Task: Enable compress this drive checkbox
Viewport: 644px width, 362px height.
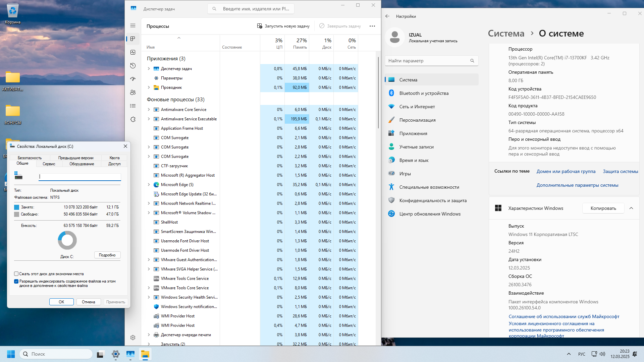Action: coord(16,274)
